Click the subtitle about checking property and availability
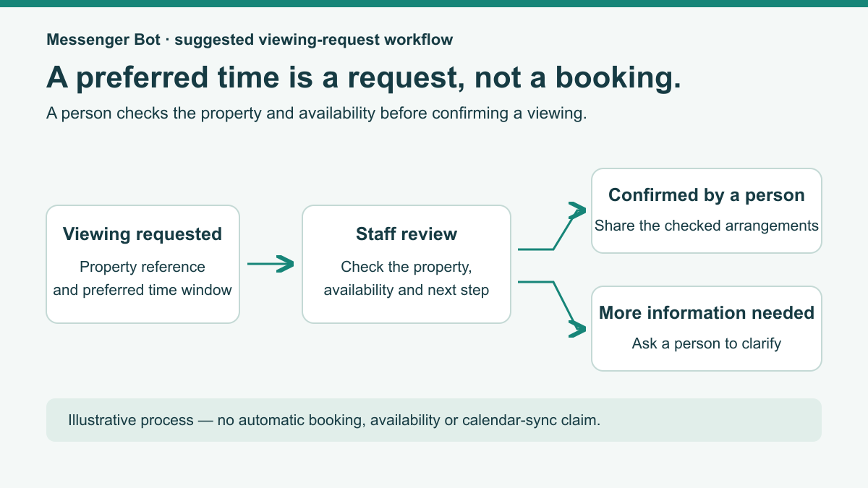Screen dimensions: 868x488 click(x=315, y=114)
